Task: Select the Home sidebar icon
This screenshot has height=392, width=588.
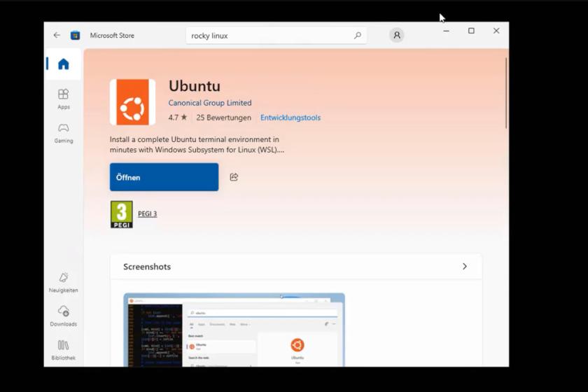Action: [x=64, y=64]
